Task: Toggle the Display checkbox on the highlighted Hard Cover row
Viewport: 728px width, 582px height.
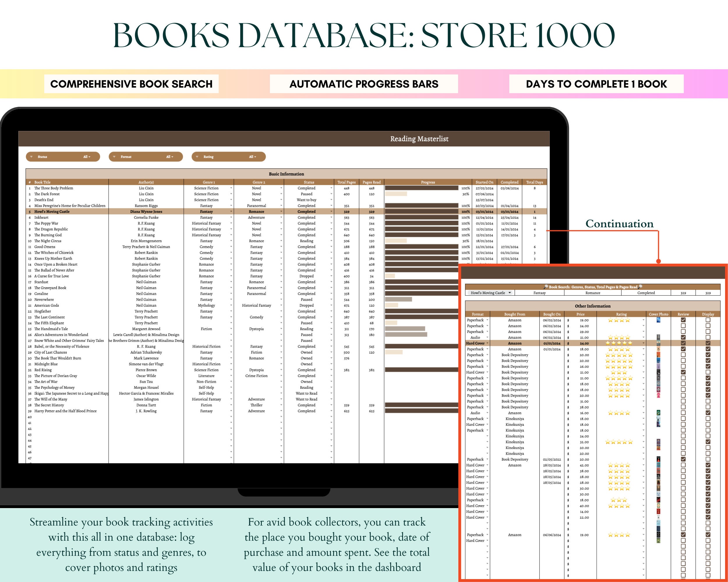Action: (x=708, y=343)
